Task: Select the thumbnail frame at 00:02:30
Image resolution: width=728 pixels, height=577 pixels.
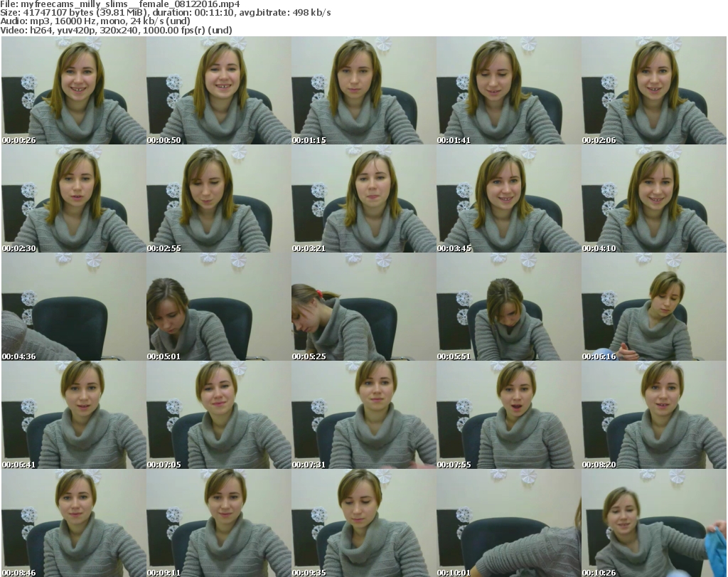Action: (74, 198)
